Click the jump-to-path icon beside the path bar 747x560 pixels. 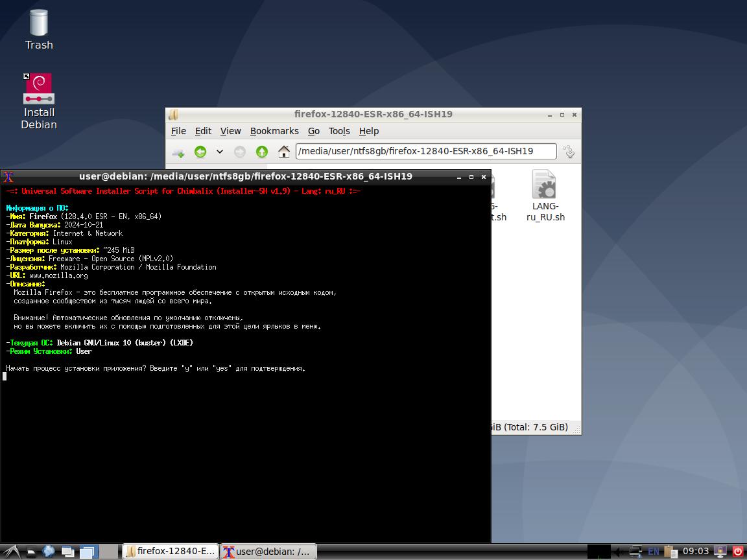coord(569,152)
